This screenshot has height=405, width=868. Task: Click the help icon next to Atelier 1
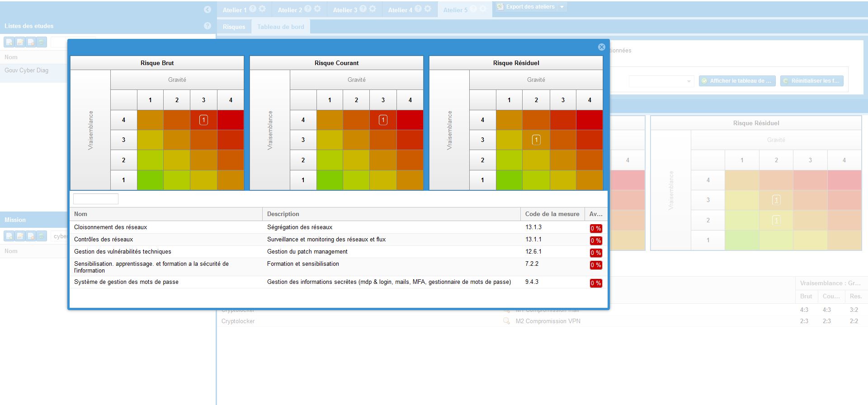[253, 9]
